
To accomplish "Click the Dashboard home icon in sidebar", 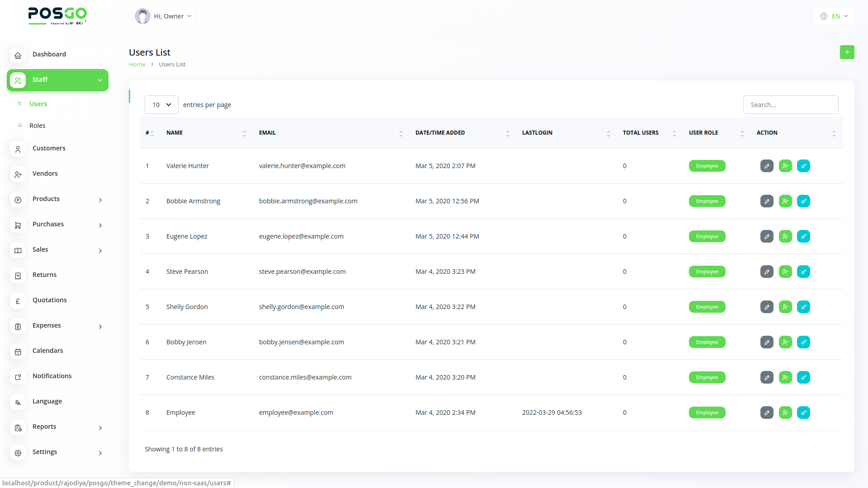I will (18, 55).
